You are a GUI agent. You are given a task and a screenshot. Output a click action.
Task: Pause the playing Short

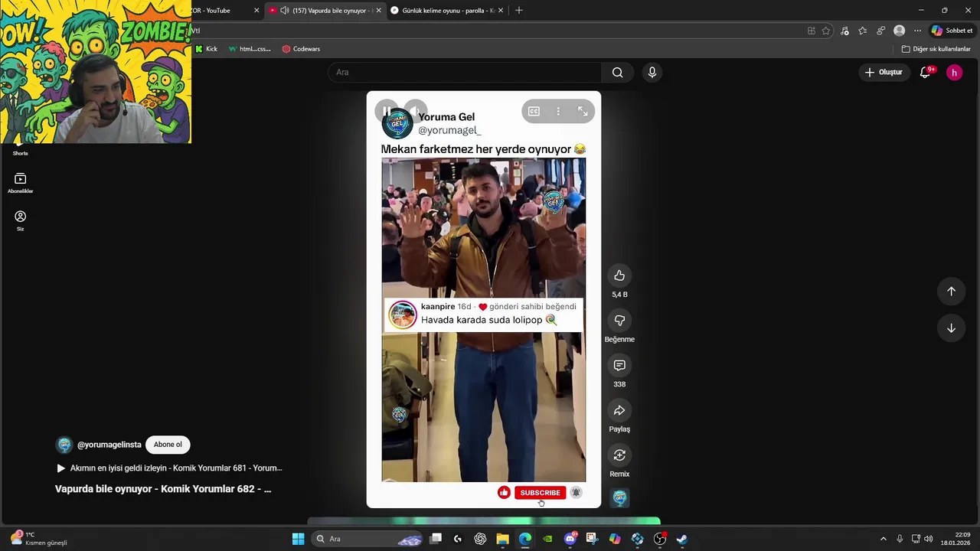tap(387, 111)
